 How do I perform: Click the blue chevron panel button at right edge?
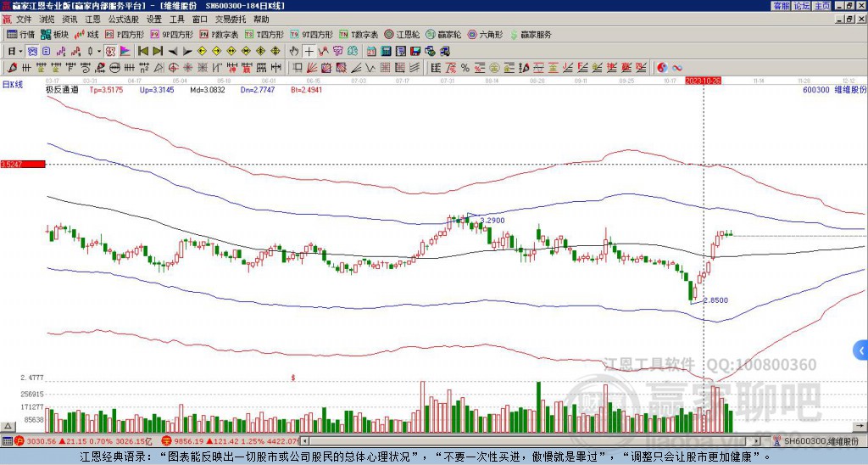(861, 350)
